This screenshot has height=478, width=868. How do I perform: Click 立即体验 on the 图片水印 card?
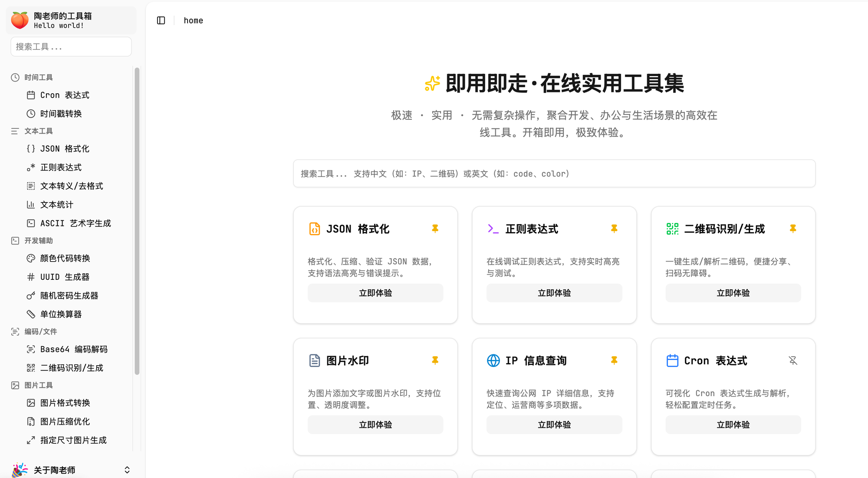(375, 424)
